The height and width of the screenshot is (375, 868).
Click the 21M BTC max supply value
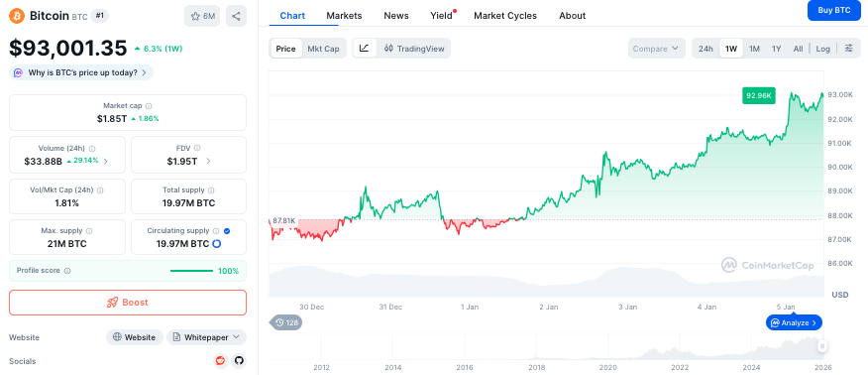(x=67, y=244)
